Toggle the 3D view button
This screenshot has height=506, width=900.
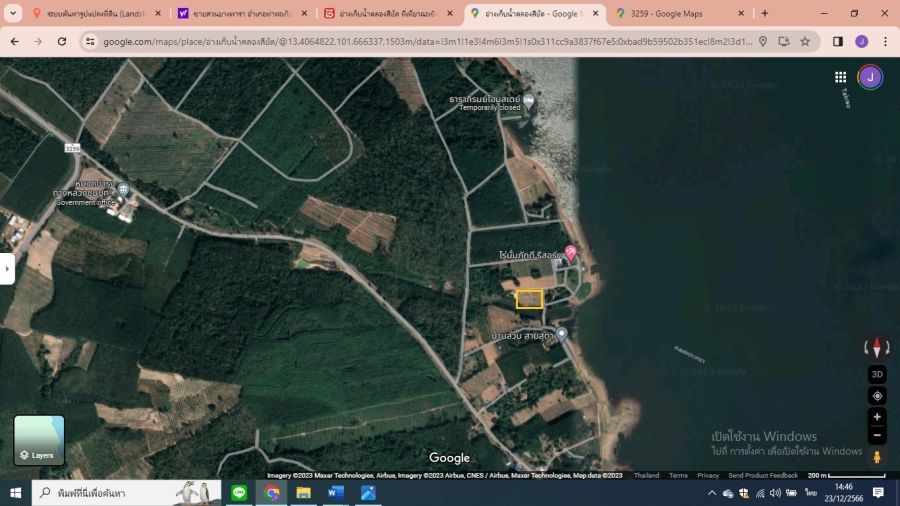coord(877,375)
